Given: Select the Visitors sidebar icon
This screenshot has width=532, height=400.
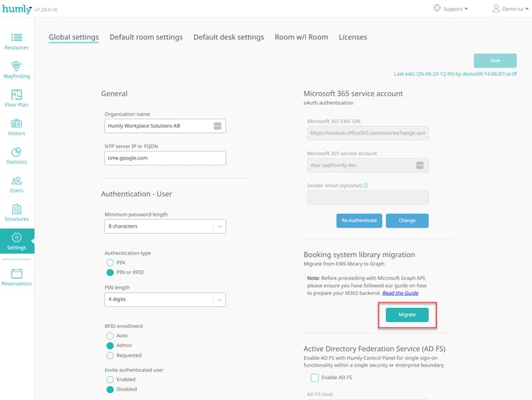Looking at the screenshot, I should pos(16,123).
